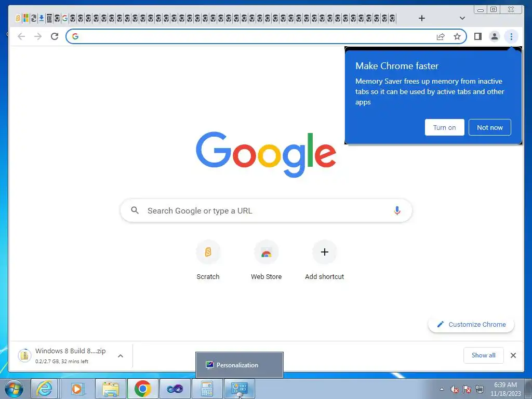
Task: Start voice search with microphone
Action: tap(397, 211)
